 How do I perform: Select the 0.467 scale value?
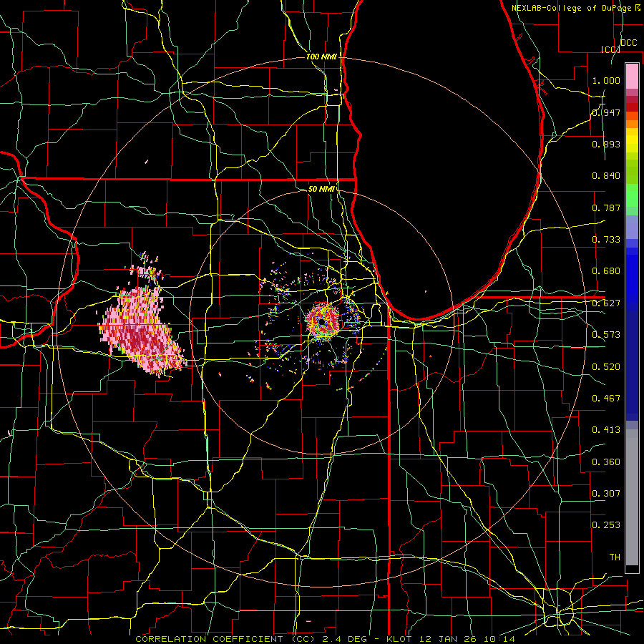click(606, 399)
